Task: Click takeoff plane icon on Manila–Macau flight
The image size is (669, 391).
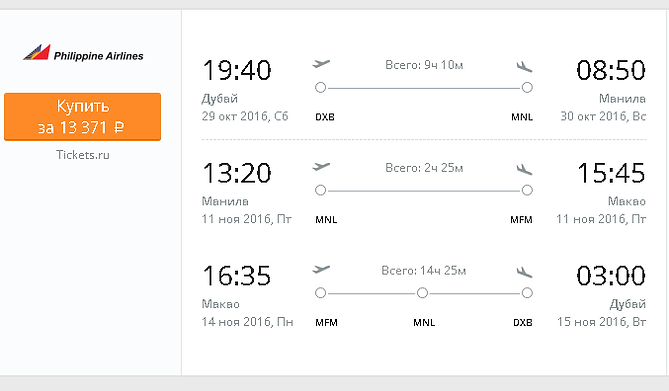Action: click(x=321, y=166)
